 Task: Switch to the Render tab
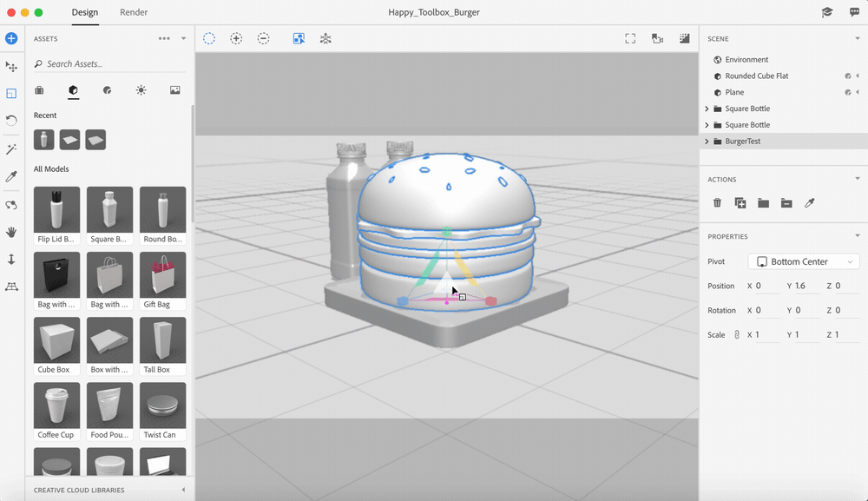click(134, 12)
